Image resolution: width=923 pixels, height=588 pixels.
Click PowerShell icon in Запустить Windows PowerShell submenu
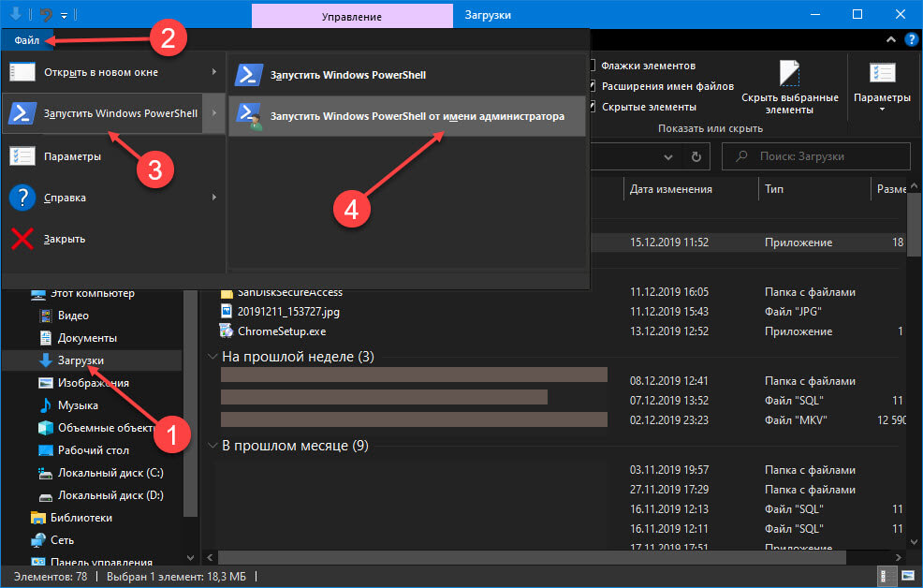coord(248,75)
